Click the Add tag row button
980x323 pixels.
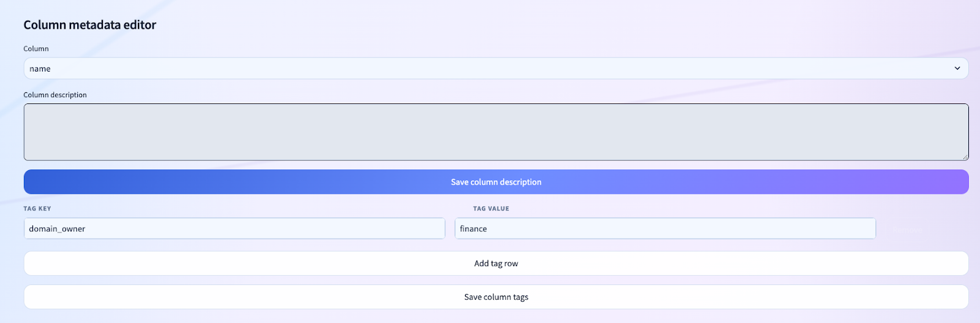(x=496, y=264)
